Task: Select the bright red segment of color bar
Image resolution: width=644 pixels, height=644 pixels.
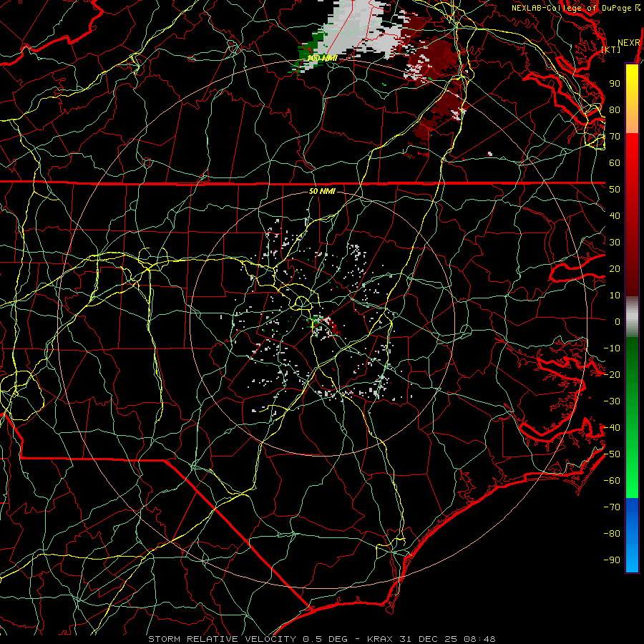Action: coord(632,150)
